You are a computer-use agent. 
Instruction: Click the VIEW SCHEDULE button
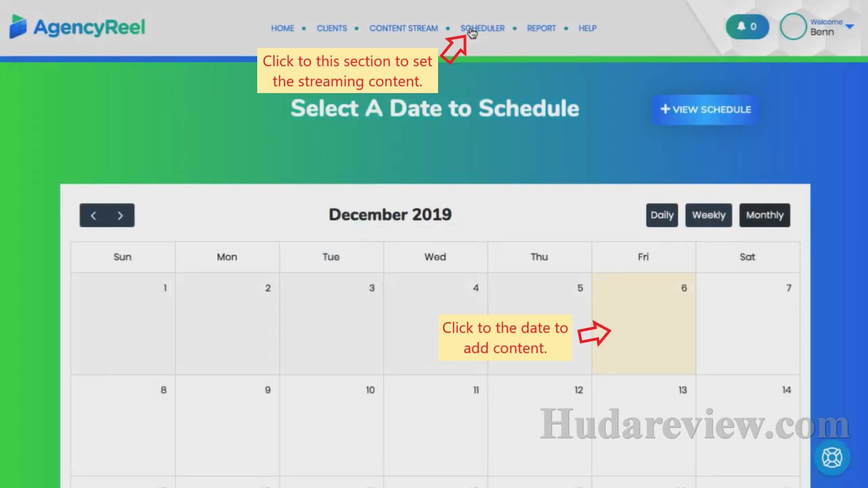[706, 110]
